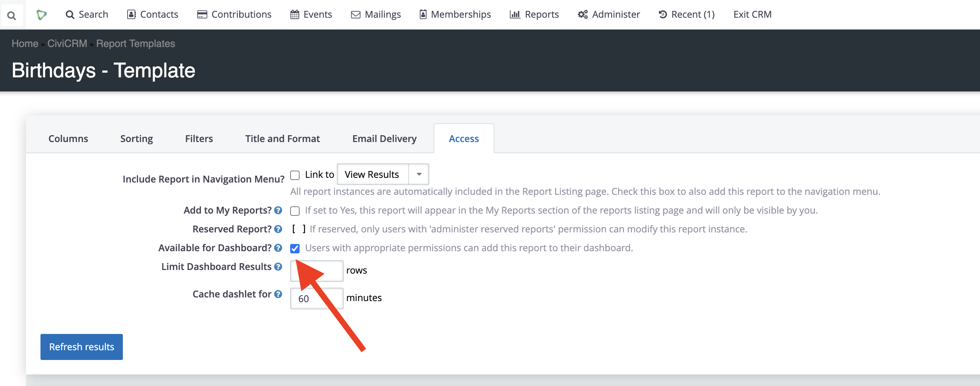Image resolution: width=980 pixels, height=386 pixels.
Task: Click help icon beside Add to My Reports
Action: [x=278, y=210]
